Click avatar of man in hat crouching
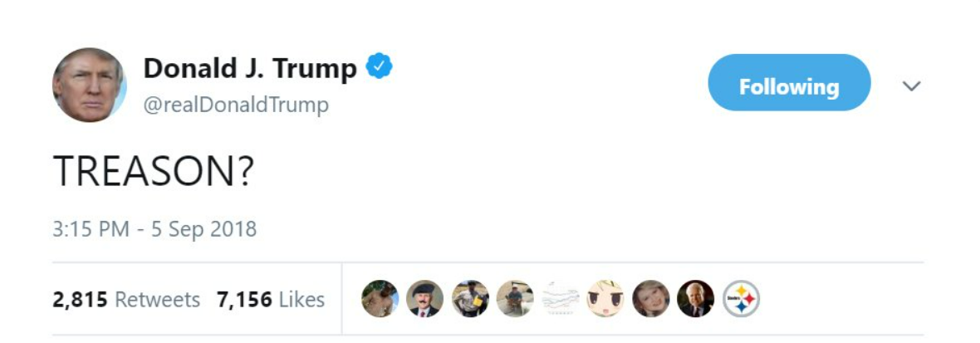The height and width of the screenshot is (343, 980). 515,299
